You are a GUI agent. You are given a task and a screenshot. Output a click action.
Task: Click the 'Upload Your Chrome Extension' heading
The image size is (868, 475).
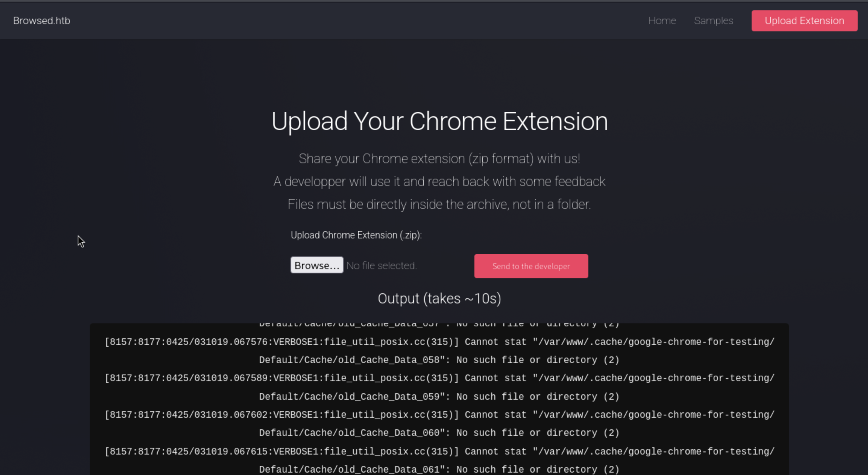click(x=439, y=121)
